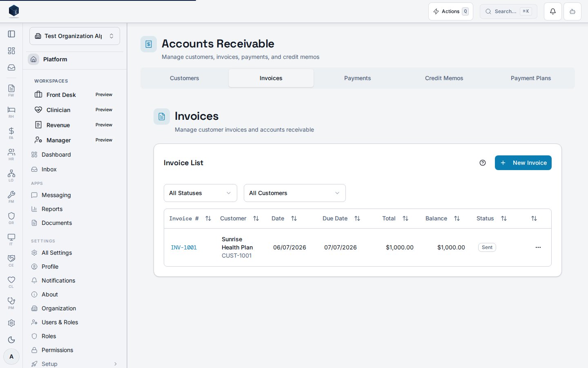Switch to the Customers tab
The width and height of the screenshot is (588, 368).
[185, 78]
